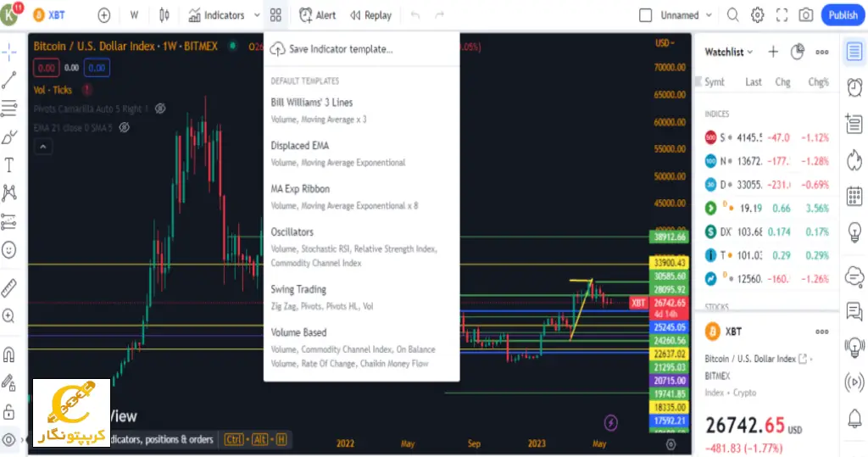Open the Alerts clock icon in sidebar

tap(854, 87)
